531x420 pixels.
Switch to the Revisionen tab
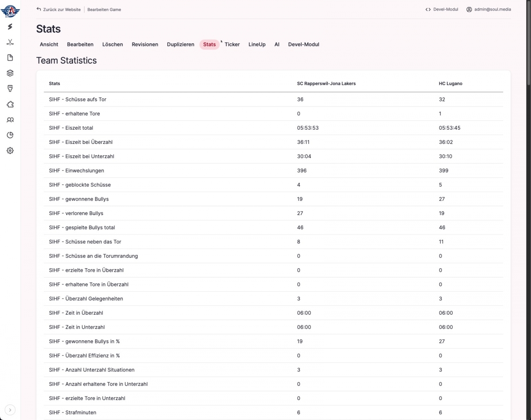(x=145, y=44)
